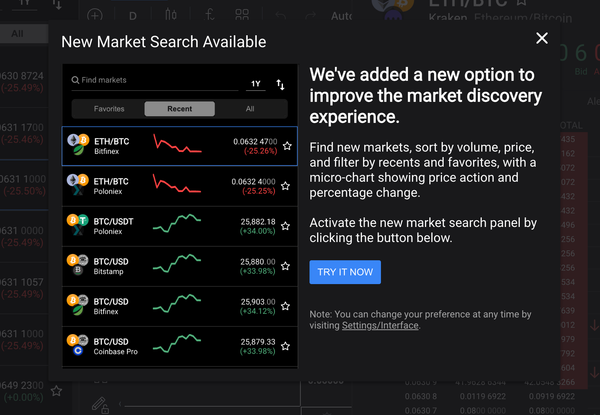Select the BTC/USD Bitstamp market row
Screen dimensions: 600x415
pyautogui.click(x=179, y=267)
